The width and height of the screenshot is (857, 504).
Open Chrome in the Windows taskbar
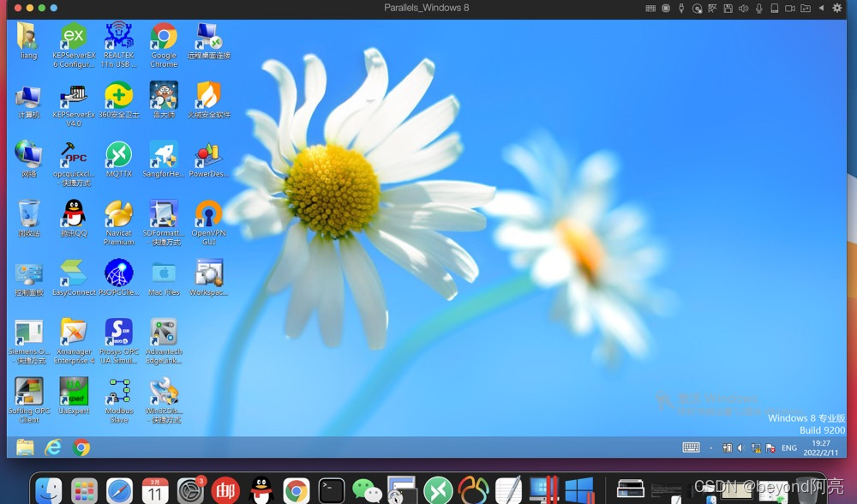pos(81,447)
